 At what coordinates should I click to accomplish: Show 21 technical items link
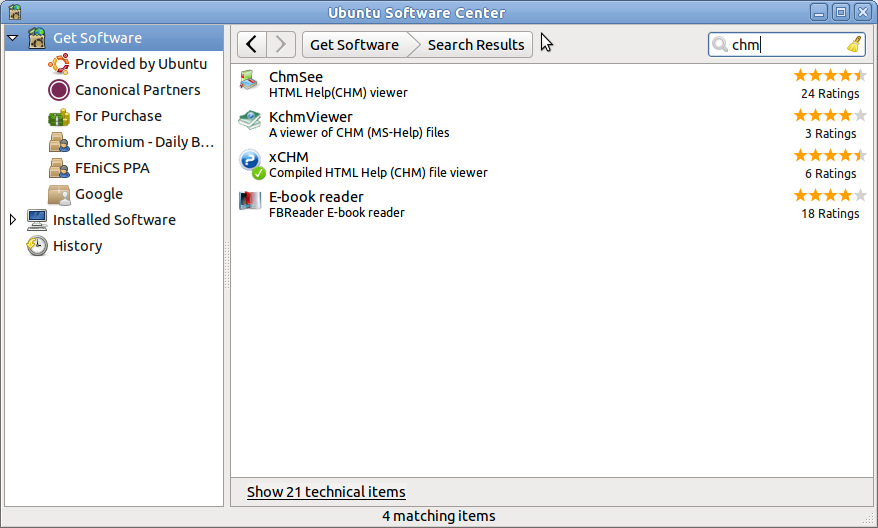coord(326,492)
